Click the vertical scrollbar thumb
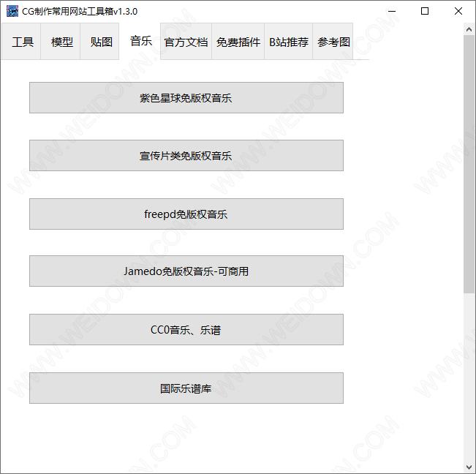This screenshot has width=476, height=474. pyautogui.click(x=469, y=164)
